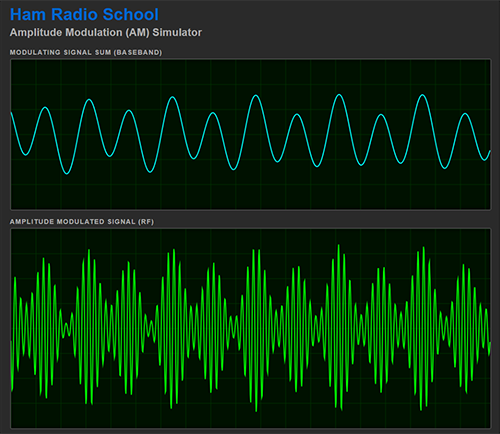Select the Amplitude Modulated Signal (RF) label
The width and height of the screenshot is (500, 434).
coord(82,222)
